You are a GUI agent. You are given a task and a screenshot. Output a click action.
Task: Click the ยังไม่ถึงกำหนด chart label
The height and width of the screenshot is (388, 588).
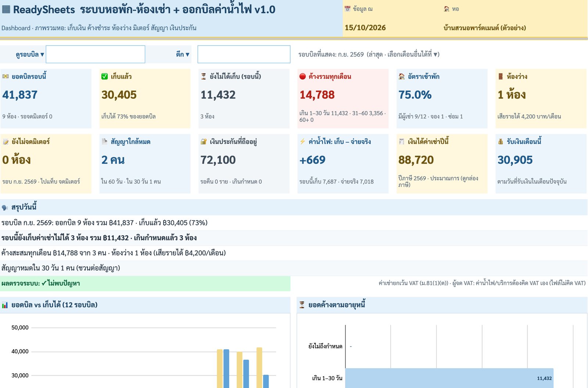click(x=325, y=346)
